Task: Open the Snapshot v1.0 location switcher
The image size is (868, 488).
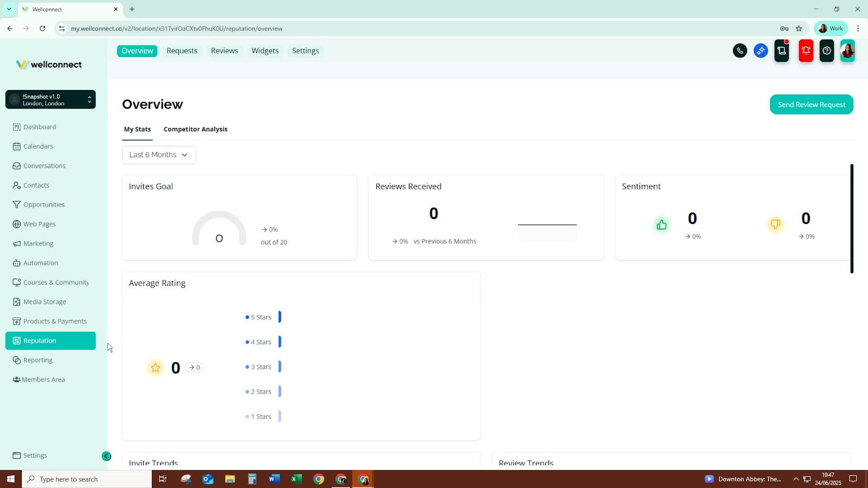Action: pyautogui.click(x=50, y=100)
